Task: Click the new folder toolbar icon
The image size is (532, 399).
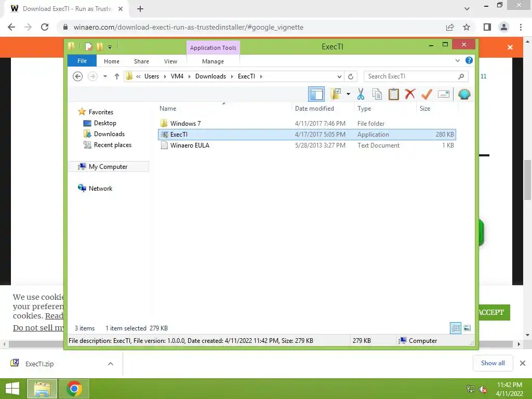Action: (336, 94)
